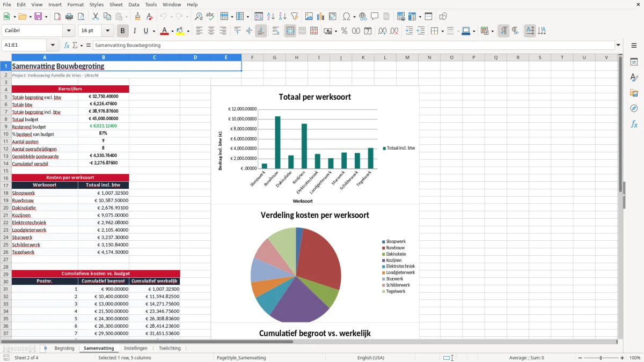Toggle Bold formatting button

click(122, 31)
